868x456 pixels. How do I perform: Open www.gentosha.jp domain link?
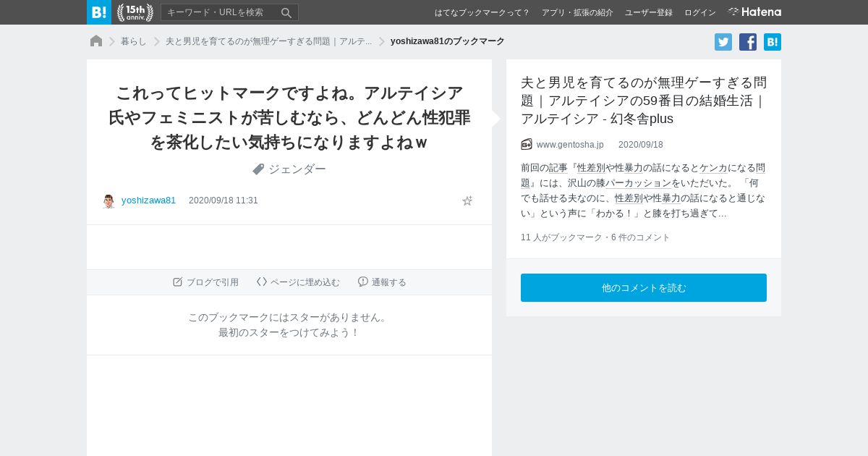[570, 145]
